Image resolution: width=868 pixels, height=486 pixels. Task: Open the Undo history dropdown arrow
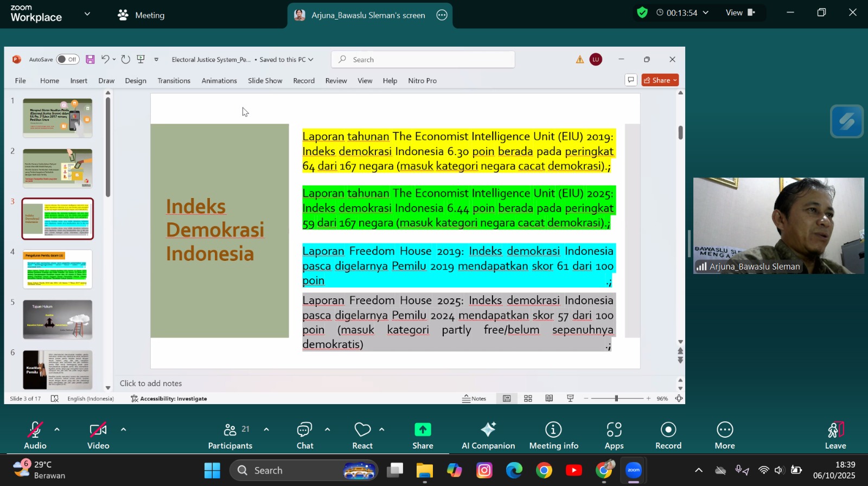114,60
